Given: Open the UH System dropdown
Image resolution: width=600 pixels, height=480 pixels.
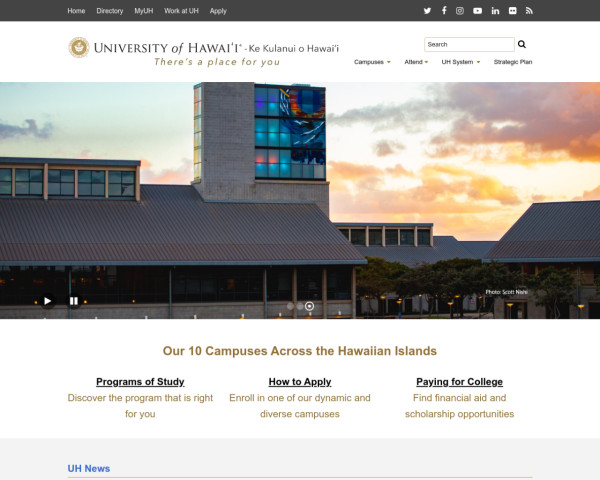Looking at the screenshot, I should [460, 62].
